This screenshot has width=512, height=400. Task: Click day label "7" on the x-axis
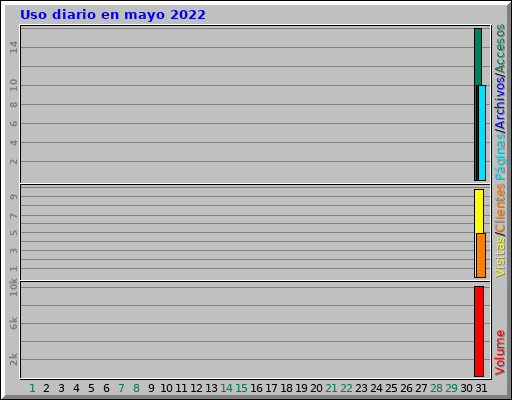click(121, 388)
